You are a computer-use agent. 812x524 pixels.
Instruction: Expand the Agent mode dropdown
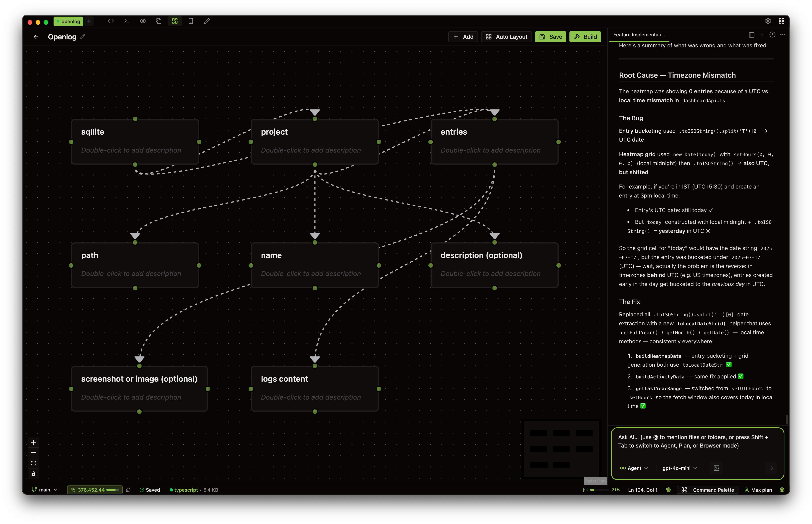click(634, 468)
